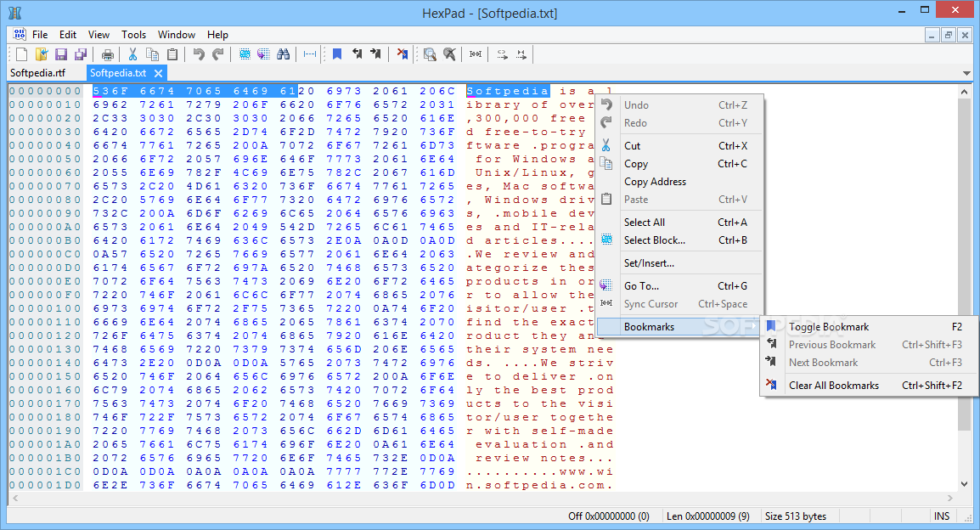Screen dimensions: 980x530
Task: Click vertical scrollbar up arrow
Action: click(x=965, y=92)
